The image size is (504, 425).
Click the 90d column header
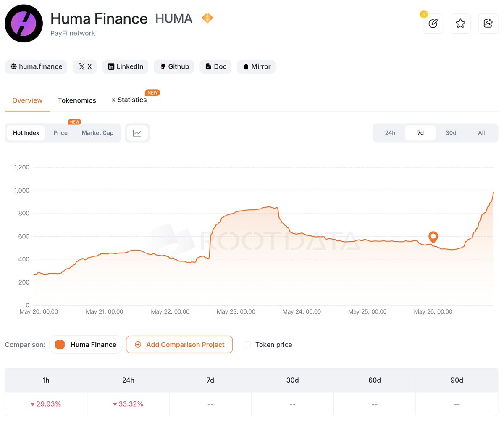457,380
